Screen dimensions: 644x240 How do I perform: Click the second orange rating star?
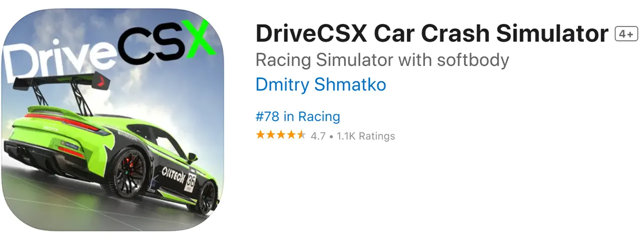[271, 135]
